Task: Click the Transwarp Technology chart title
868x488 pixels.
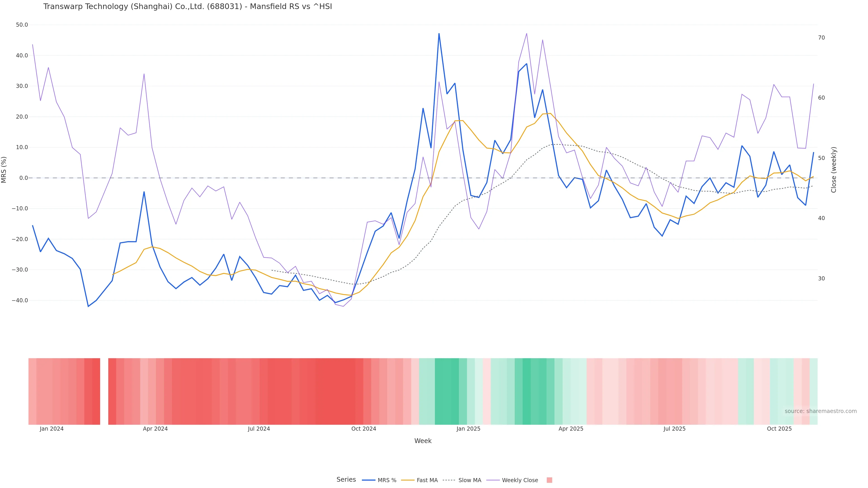Action: (x=187, y=7)
